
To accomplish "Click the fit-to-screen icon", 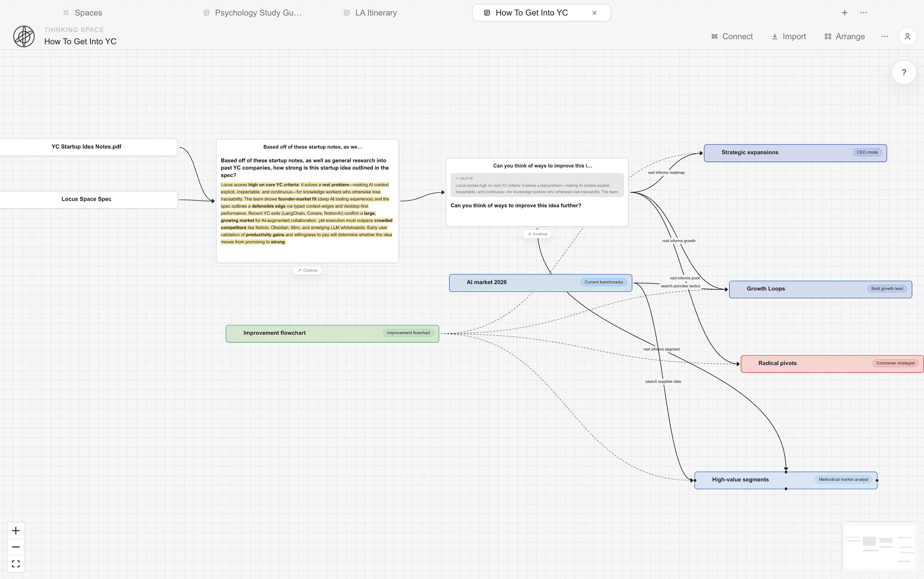I will click(16, 564).
